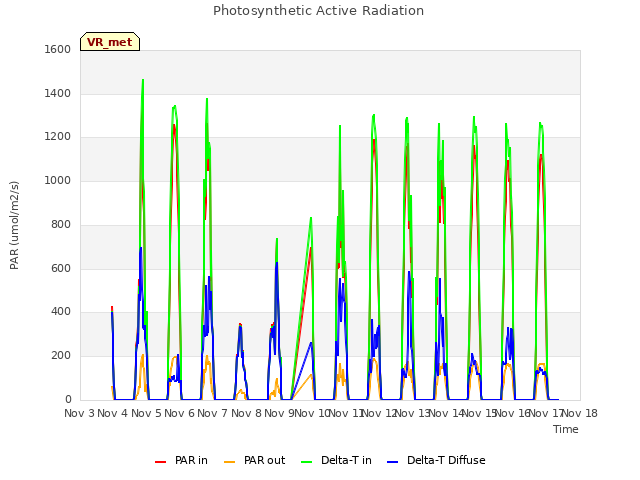Click the x-axis Time label
This screenshot has width=640, height=480.
click(x=566, y=429)
